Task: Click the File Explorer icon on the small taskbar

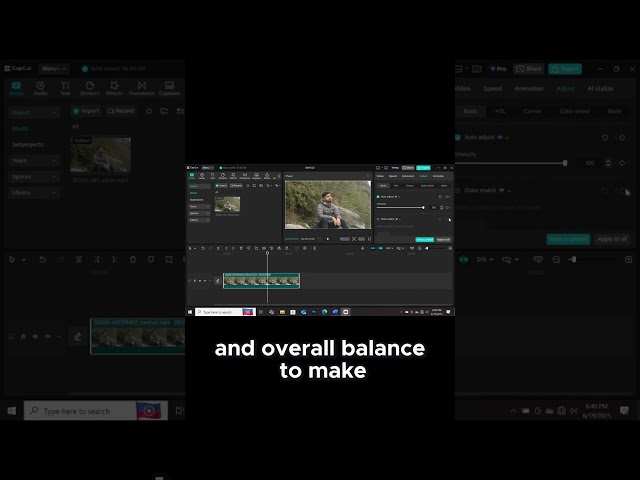Action: [x=282, y=312]
